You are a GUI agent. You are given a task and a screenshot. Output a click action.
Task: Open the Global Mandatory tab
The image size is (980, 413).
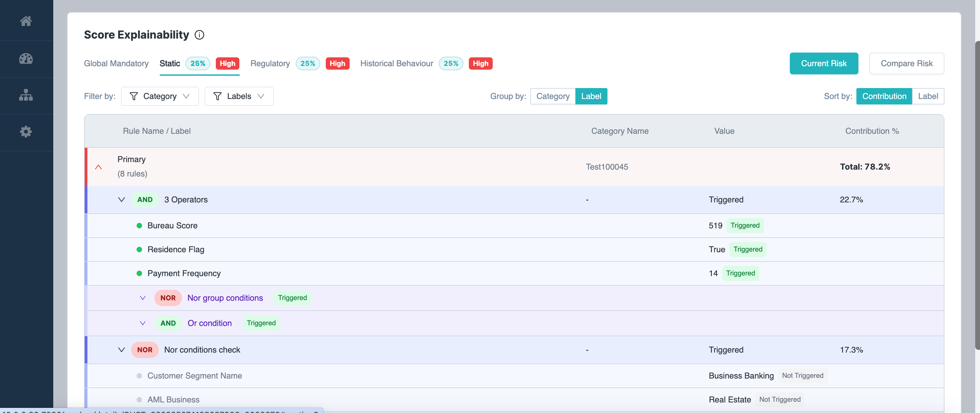pos(116,63)
